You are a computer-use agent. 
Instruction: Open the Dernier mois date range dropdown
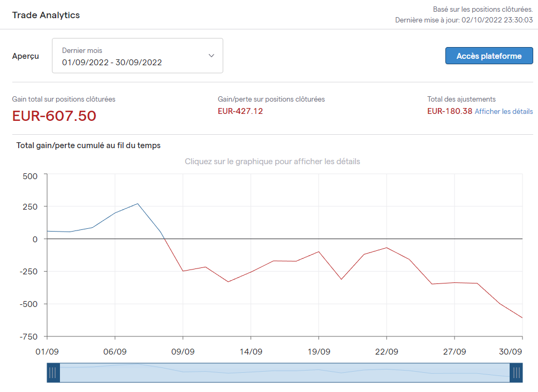[x=137, y=56]
